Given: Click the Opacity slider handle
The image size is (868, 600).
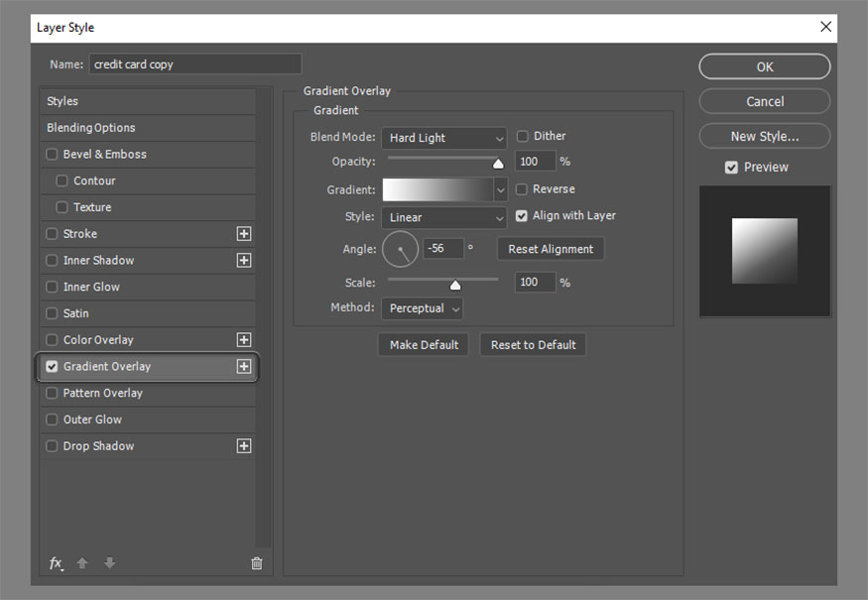Looking at the screenshot, I should point(498,164).
